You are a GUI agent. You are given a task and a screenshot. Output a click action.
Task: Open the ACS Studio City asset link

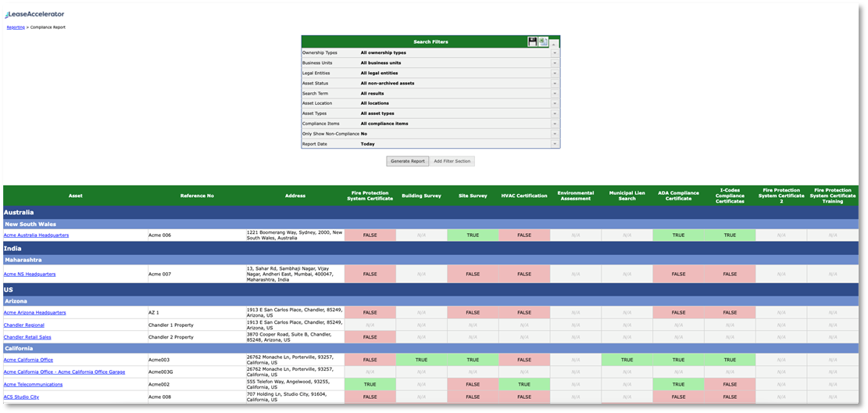coord(21,397)
